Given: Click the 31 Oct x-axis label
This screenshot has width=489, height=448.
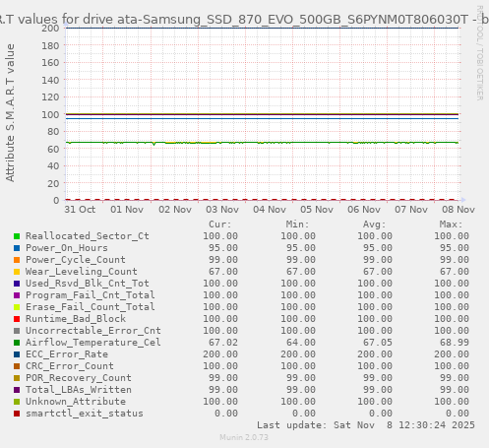Looking at the screenshot, I should coord(80,210).
